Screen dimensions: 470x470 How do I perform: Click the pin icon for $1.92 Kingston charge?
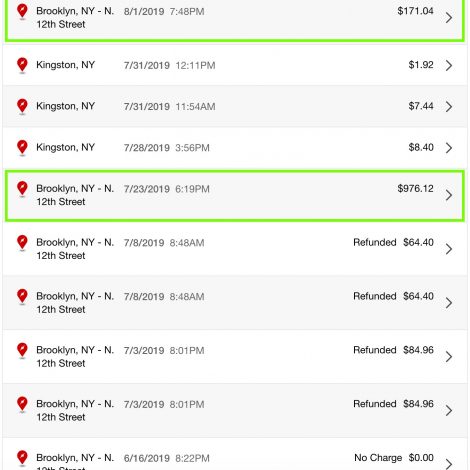pos(22,65)
